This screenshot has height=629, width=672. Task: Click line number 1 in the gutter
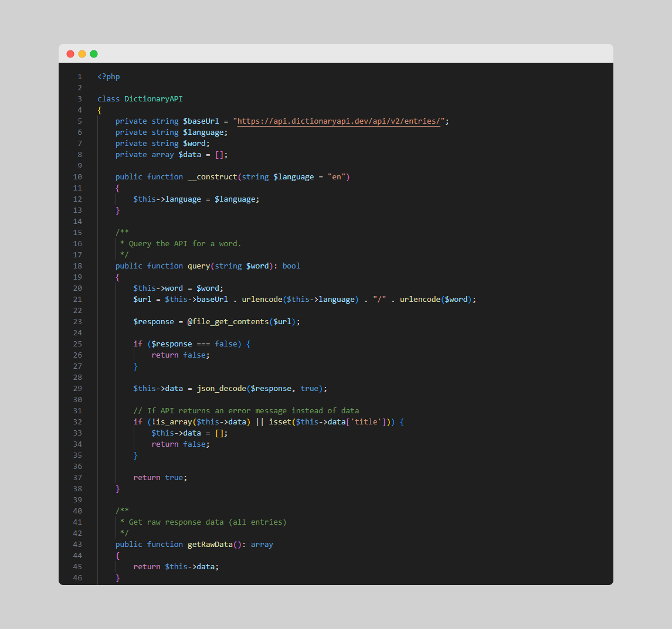[80, 77]
